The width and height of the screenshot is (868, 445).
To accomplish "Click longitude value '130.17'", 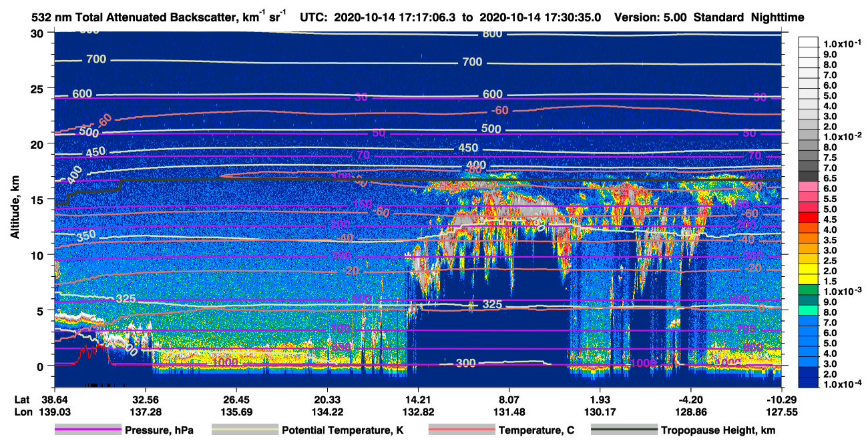I will (600, 412).
